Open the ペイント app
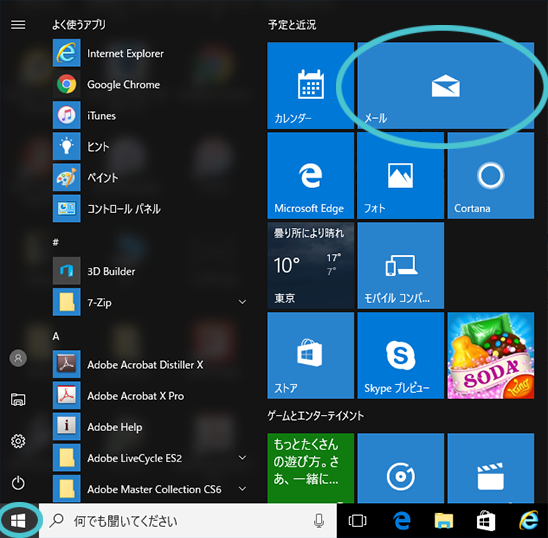548x538 pixels. (150, 178)
